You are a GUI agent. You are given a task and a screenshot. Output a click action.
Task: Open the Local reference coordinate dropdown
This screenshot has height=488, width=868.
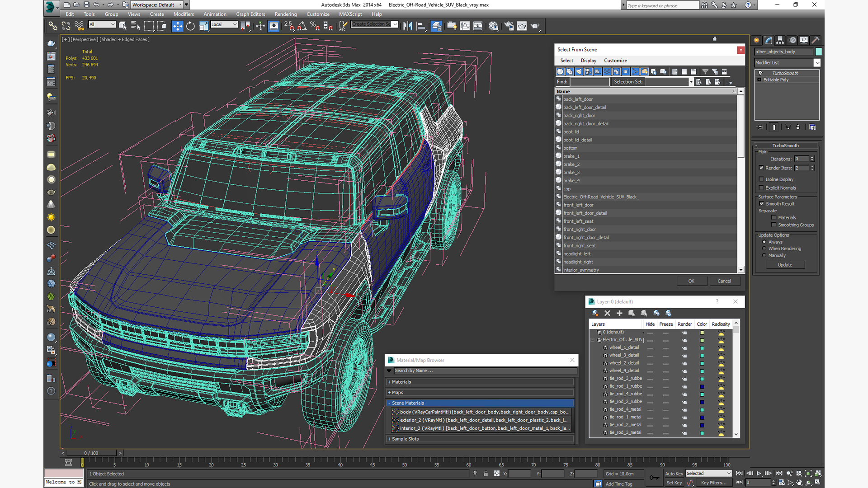click(x=224, y=24)
